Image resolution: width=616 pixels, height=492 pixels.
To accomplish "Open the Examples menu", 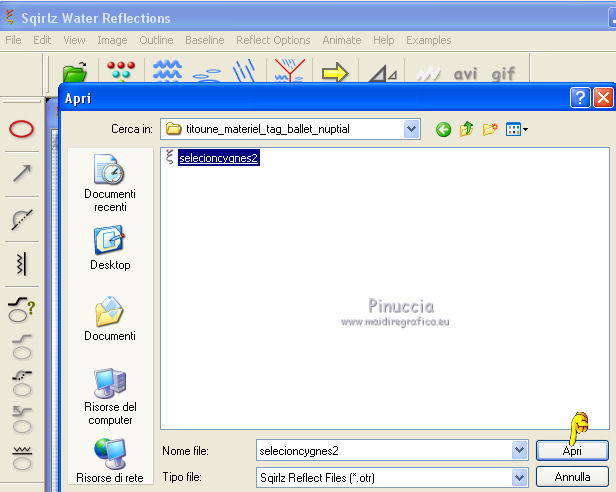I will 429,40.
